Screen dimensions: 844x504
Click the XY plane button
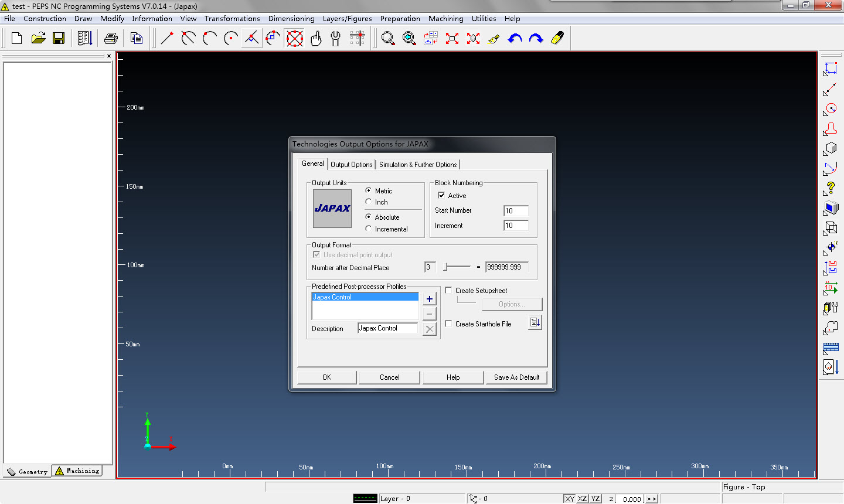click(570, 499)
